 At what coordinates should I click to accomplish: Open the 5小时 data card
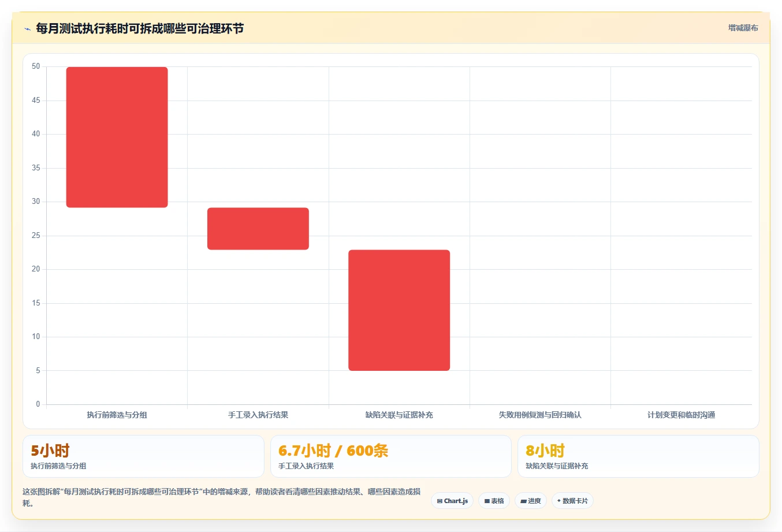(143, 456)
